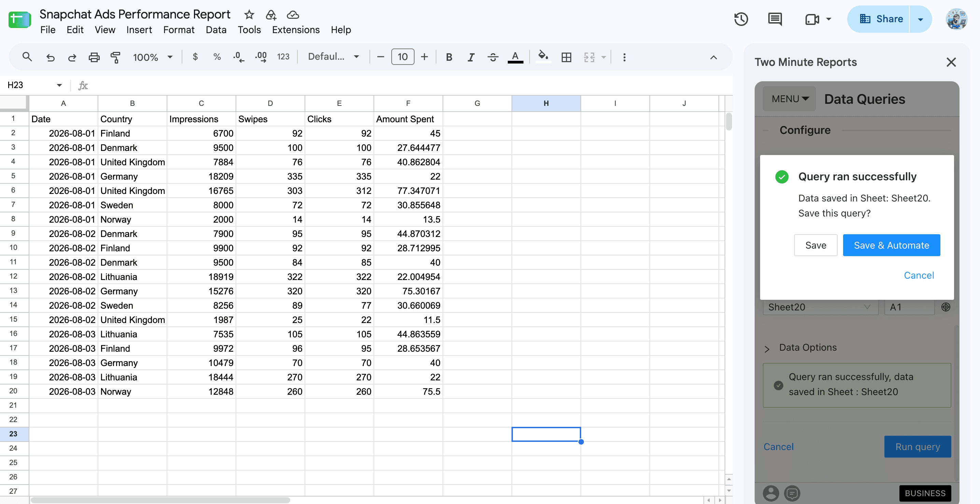The width and height of the screenshot is (980, 504).
Task: Open the comments panel icon
Action: coord(774,19)
